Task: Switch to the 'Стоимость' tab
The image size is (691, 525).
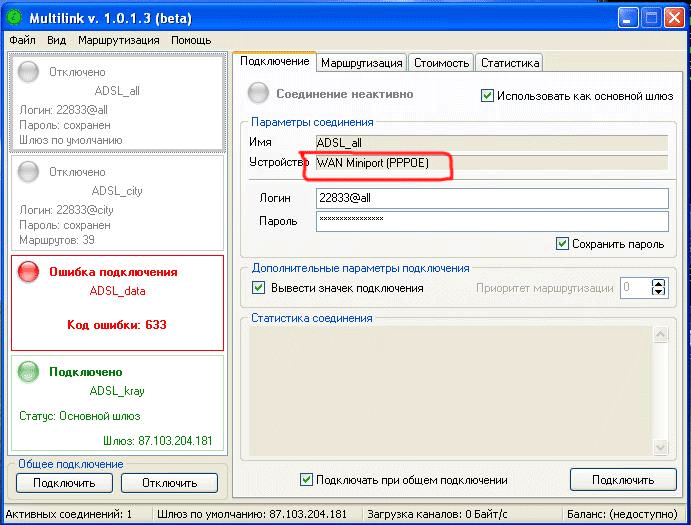Action: click(x=440, y=62)
